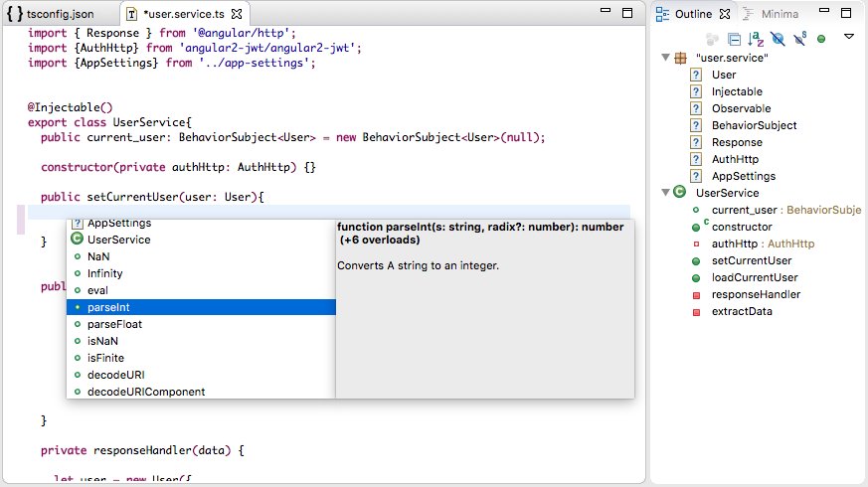Select Injectable import in Outline
The height and width of the screenshot is (487, 868).
(737, 91)
